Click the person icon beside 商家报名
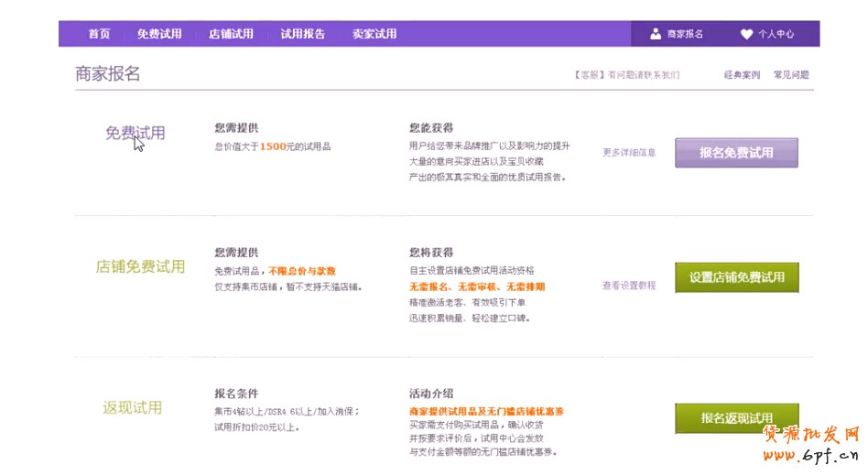The width and height of the screenshot is (868, 475). [656, 34]
